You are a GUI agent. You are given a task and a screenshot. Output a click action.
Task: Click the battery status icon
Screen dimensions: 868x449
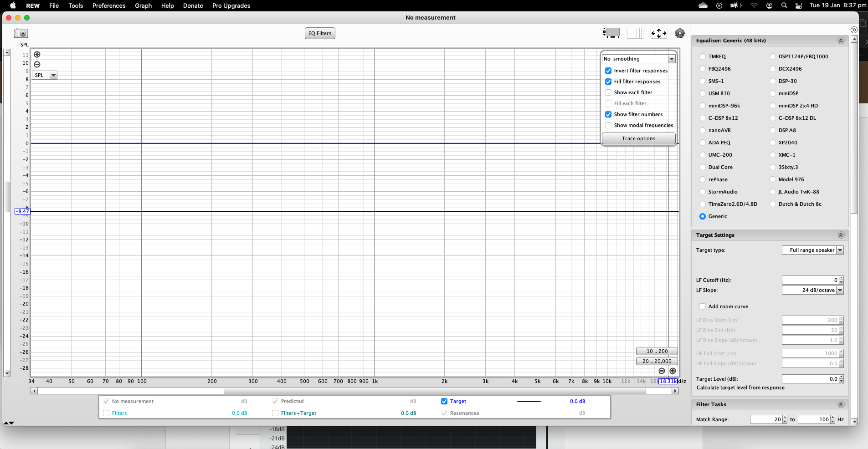click(736, 5)
